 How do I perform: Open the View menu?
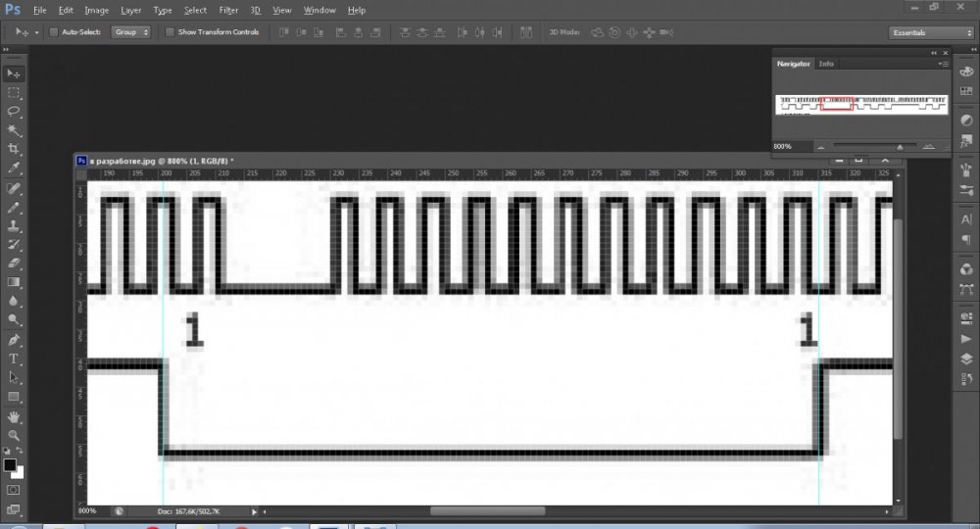282,10
